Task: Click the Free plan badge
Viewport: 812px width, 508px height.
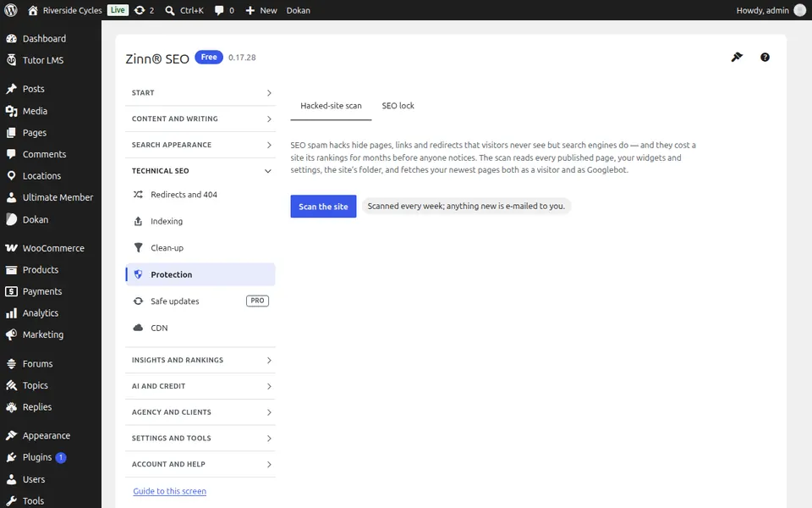Action: [209, 57]
